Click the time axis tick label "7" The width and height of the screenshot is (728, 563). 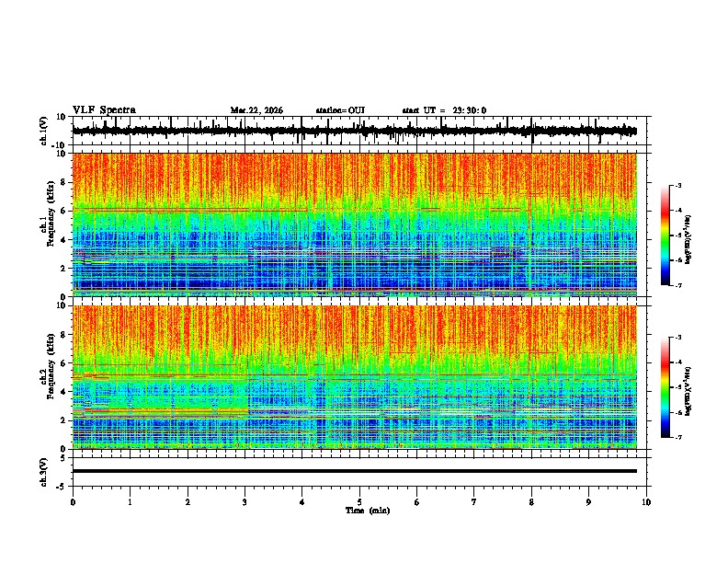474,502
